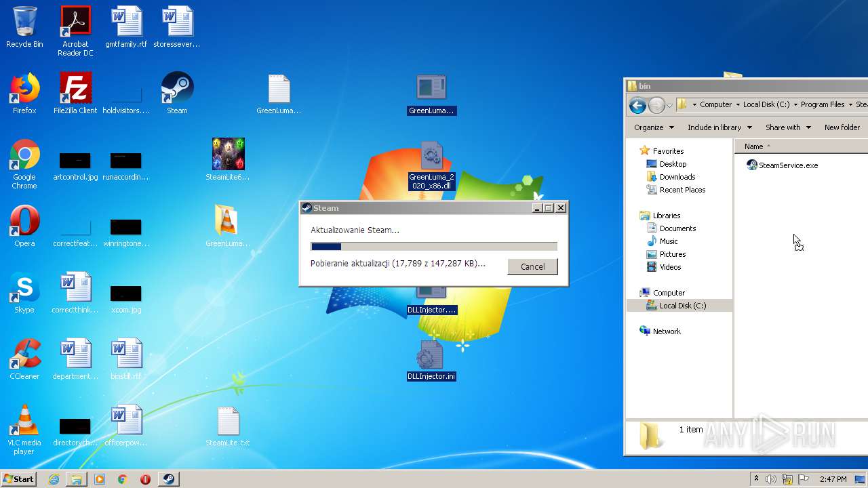Click the Steam update progress bar
The image size is (868, 488).
click(434, 247)
